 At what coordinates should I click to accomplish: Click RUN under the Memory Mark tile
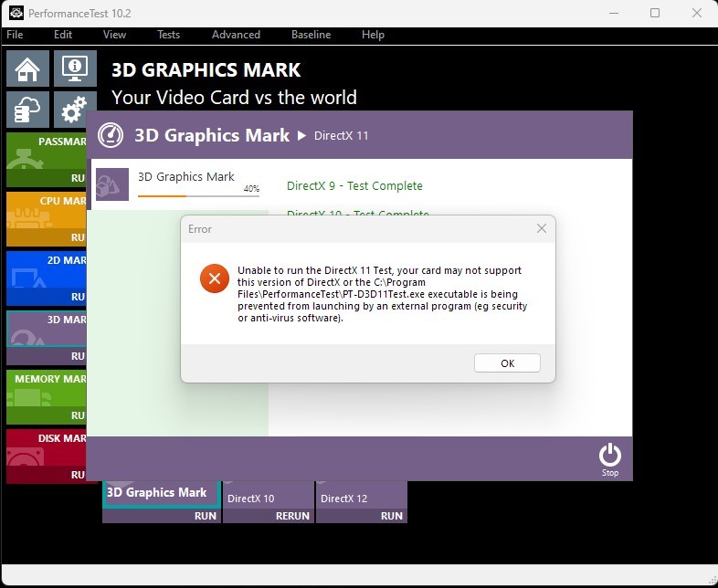coord(78,415)
